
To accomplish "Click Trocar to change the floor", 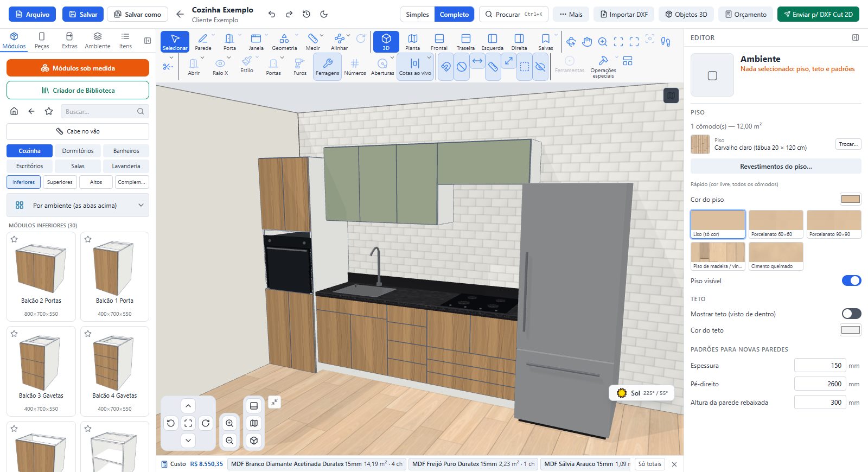I will 848,144.
